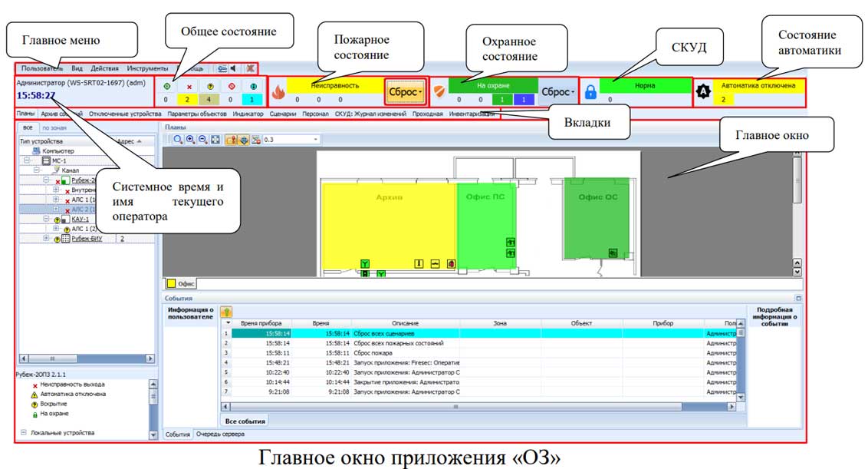Click the zoom in magnifier on plan toolbar
Image resolution: width=868 pixels, height=469 pixels.
pyautogui.click(x=189, y=140)
